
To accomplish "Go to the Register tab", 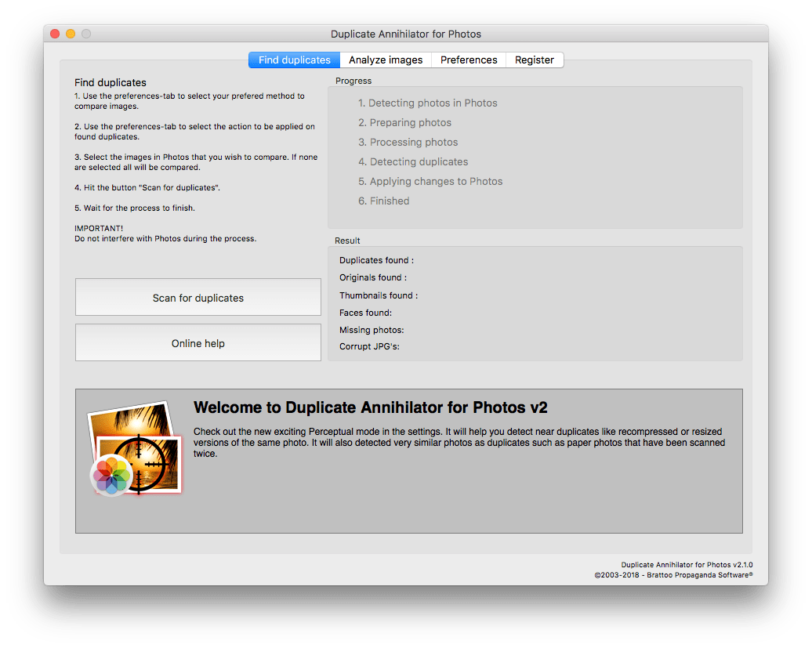I will pyautogui.click(x=535, y=60).
